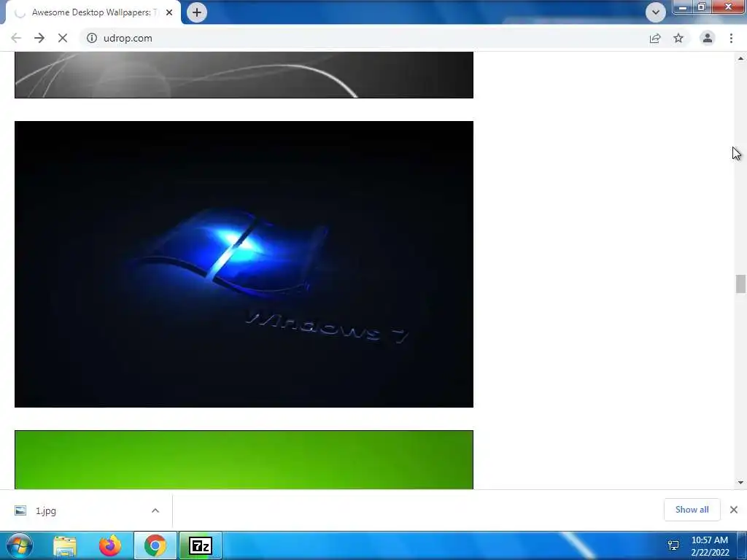Image resolution: width=747 pixels, height=560 pixels.
Task: Switch to Chrome taskbar icon
Action: click(x=155, y=545)
